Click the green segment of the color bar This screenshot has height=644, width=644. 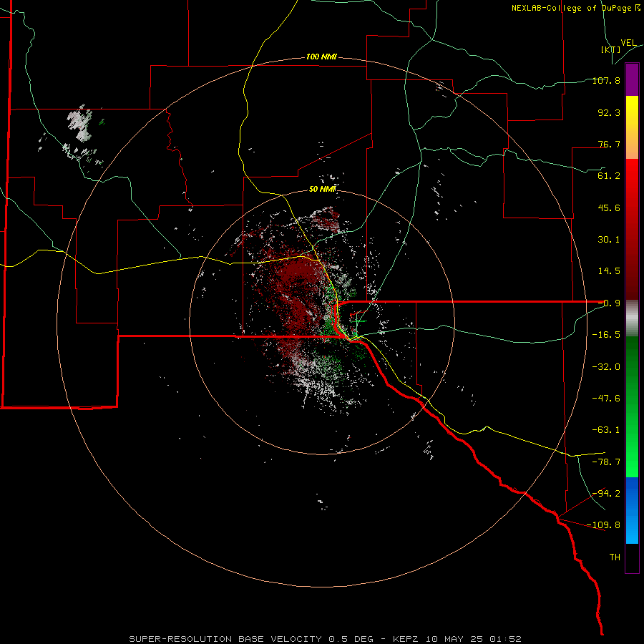(x=632, y=406)
